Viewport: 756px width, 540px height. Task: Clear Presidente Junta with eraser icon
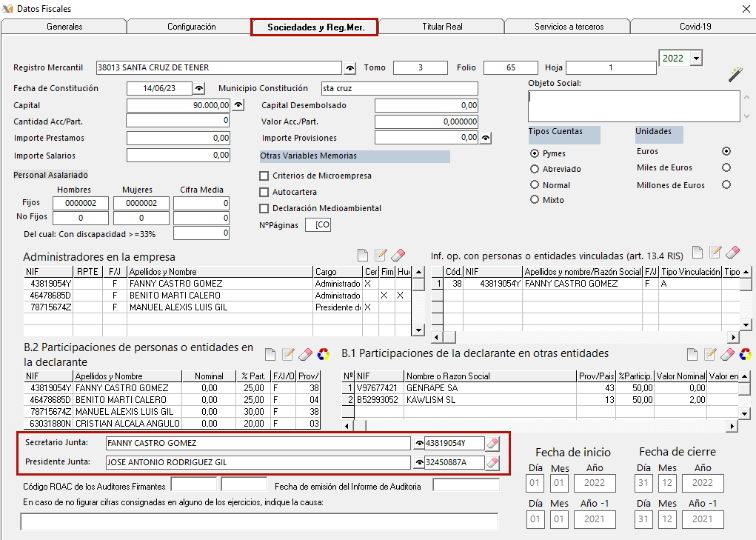492,462
